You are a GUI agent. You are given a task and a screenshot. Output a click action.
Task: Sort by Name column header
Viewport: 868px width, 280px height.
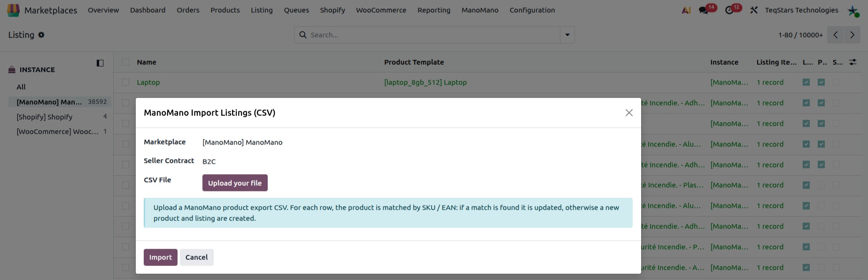click(147, 62)
